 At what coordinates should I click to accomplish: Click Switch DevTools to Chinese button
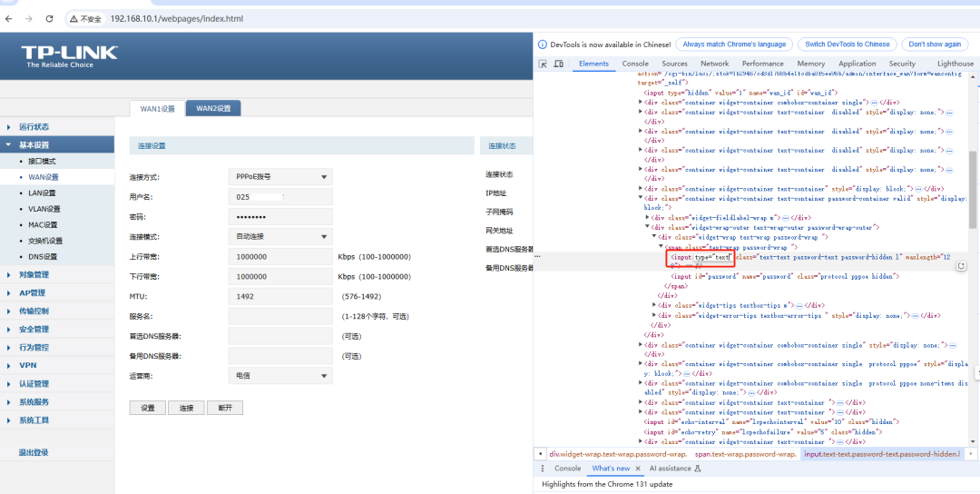(x=847, y=44)
